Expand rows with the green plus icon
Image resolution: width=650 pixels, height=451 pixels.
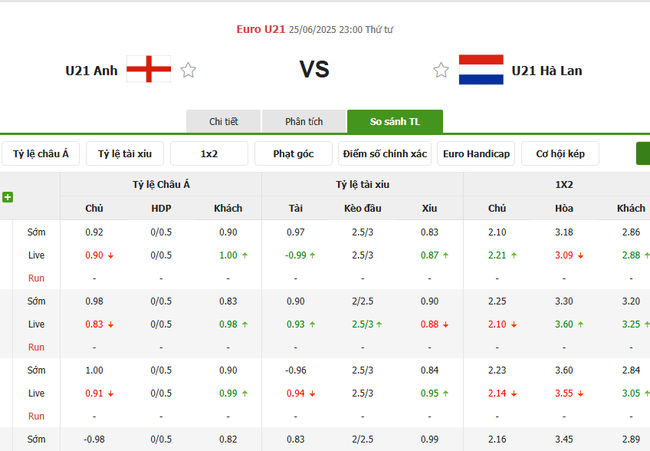pyautogui.click(x=8, y=197)
